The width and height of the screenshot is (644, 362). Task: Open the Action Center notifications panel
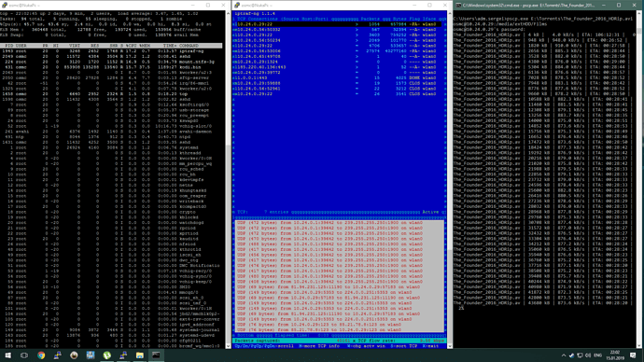click(633, 355)
